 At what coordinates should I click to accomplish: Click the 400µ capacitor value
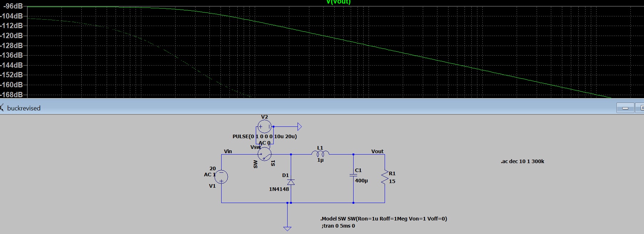coord(361,181)
